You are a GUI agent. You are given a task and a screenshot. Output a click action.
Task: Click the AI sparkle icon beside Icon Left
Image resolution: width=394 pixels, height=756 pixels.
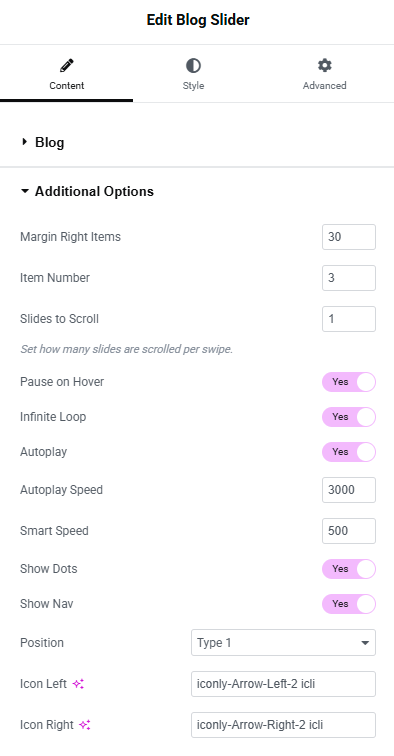pos(78,684)
